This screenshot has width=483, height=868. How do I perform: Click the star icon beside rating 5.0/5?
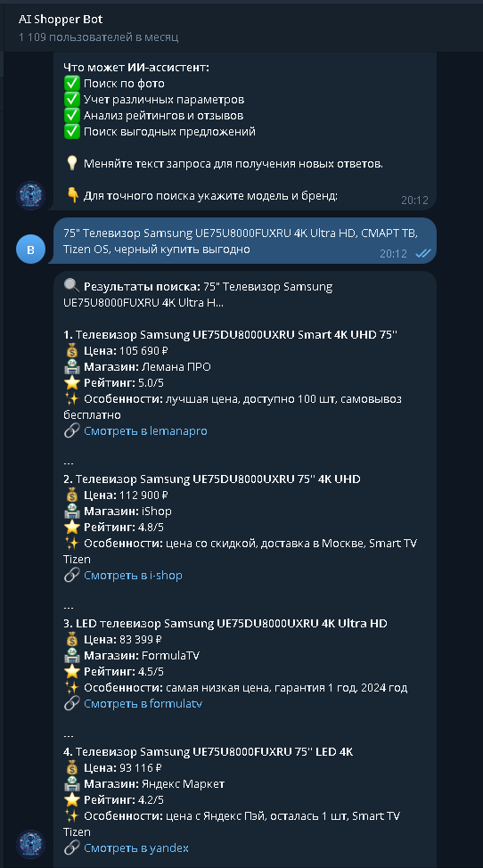click(72, 382)
